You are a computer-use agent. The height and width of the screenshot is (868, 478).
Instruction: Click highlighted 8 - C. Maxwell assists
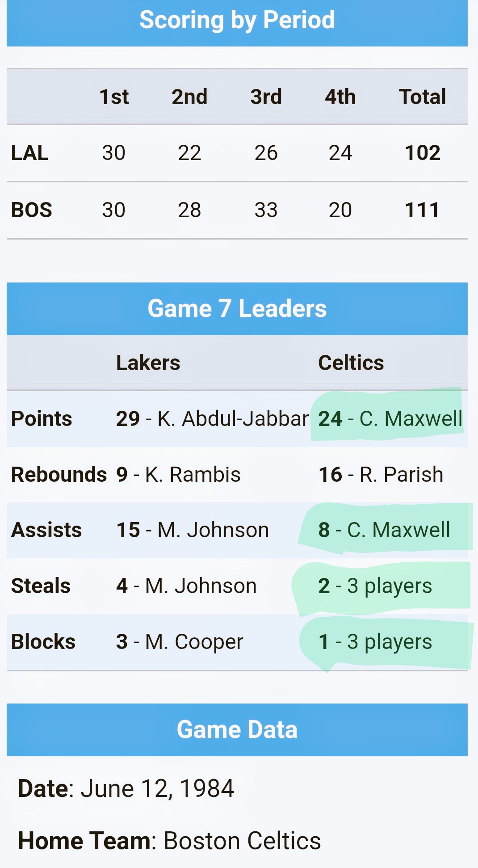pos(384,530)
